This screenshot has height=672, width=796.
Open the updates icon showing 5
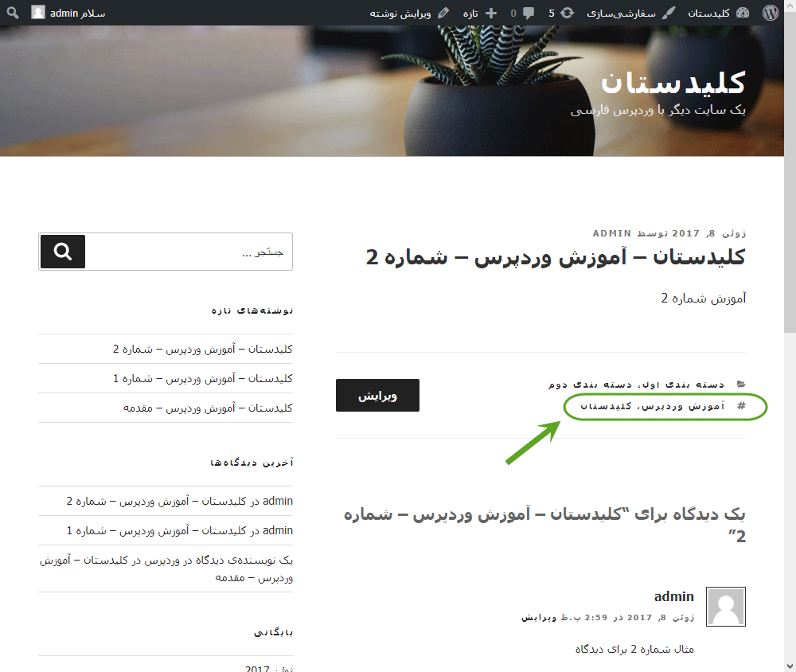[x=567, y=13]
